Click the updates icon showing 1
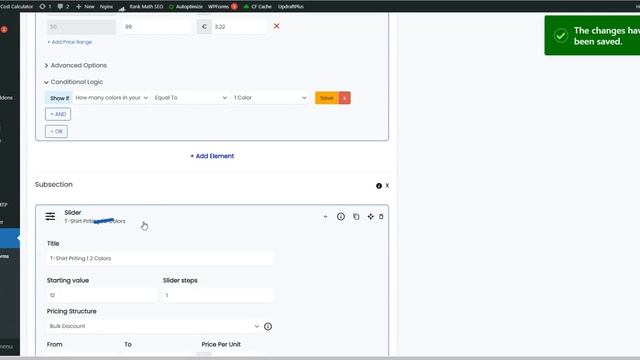The image size is (640, 360). (45, 7)
